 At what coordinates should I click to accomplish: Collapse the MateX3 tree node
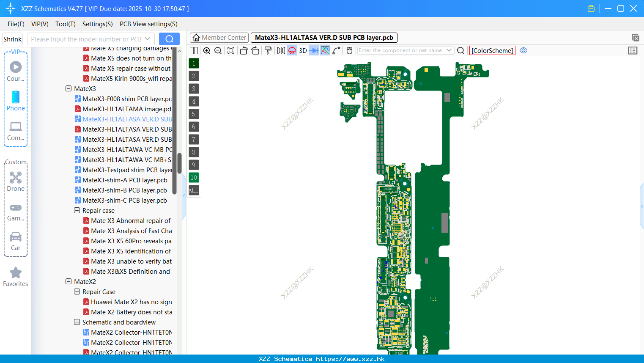click(x=69, y=89)
